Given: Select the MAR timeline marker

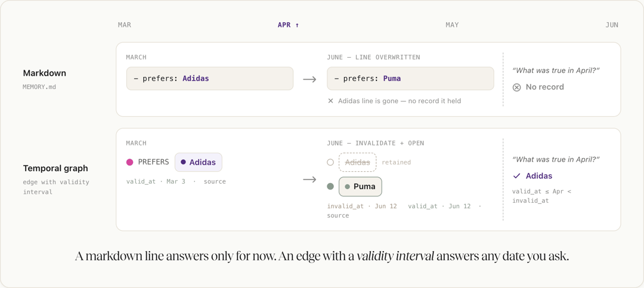Looking at the screenshot, I should click(125, 25).
